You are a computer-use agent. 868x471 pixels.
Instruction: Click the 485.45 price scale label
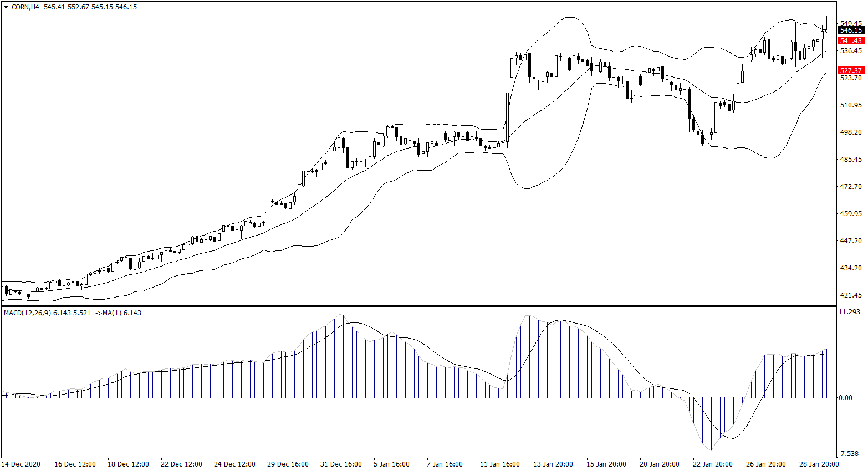coord(851,160)
